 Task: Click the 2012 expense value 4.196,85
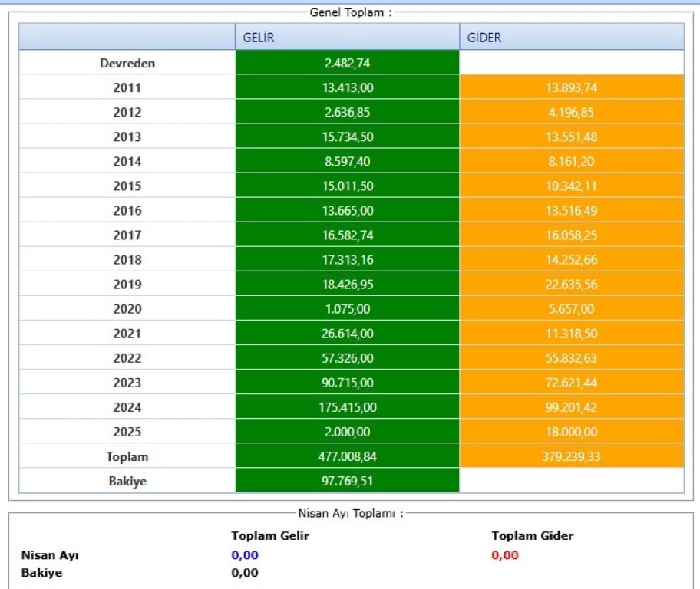point(571,113)
